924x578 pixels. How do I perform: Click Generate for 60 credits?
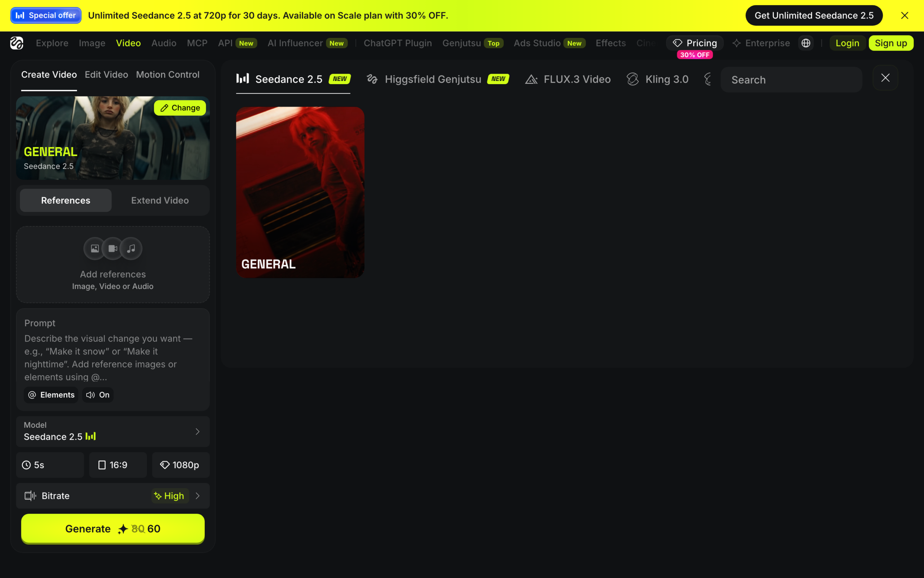(x=113, y=529)
